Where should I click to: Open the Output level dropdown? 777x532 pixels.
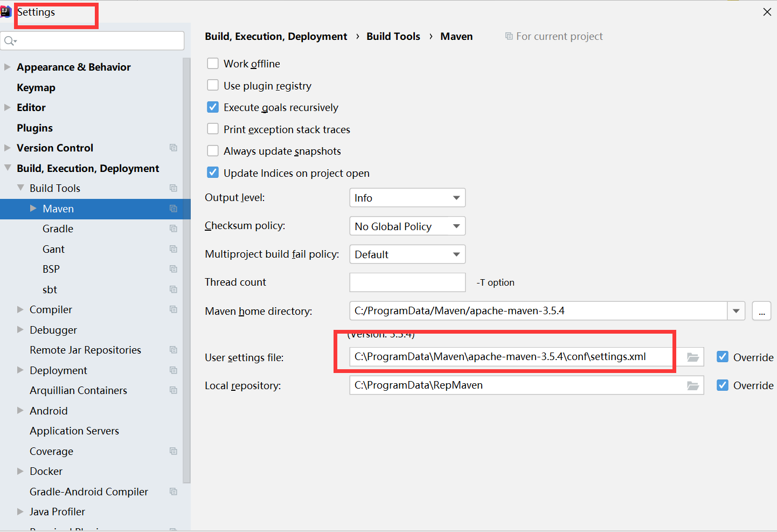407,198
